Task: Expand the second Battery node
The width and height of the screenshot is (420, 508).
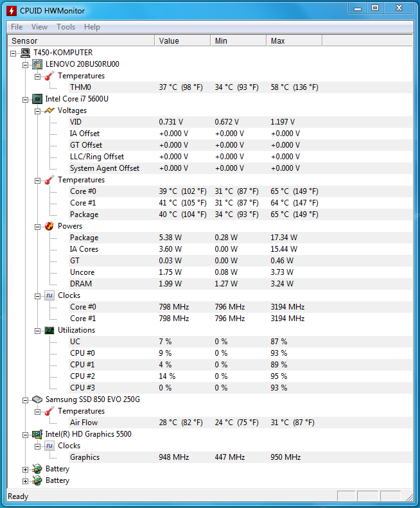Action: (x=26, y=481)
